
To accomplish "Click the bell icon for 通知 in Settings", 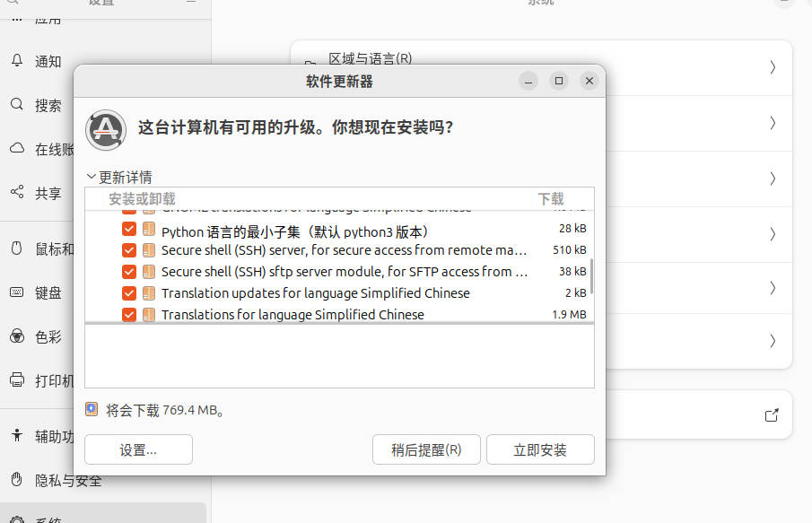I will click(17, 61).
